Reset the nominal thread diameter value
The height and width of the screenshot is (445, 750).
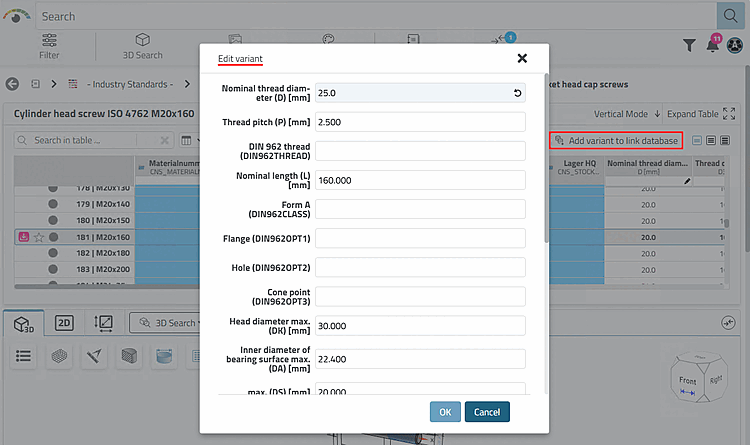pos(517,93)
